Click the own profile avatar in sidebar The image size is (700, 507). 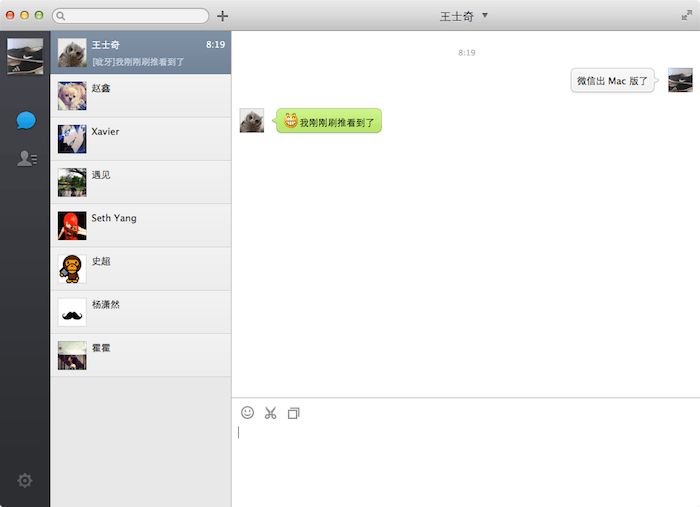click(x=25, y=56)
